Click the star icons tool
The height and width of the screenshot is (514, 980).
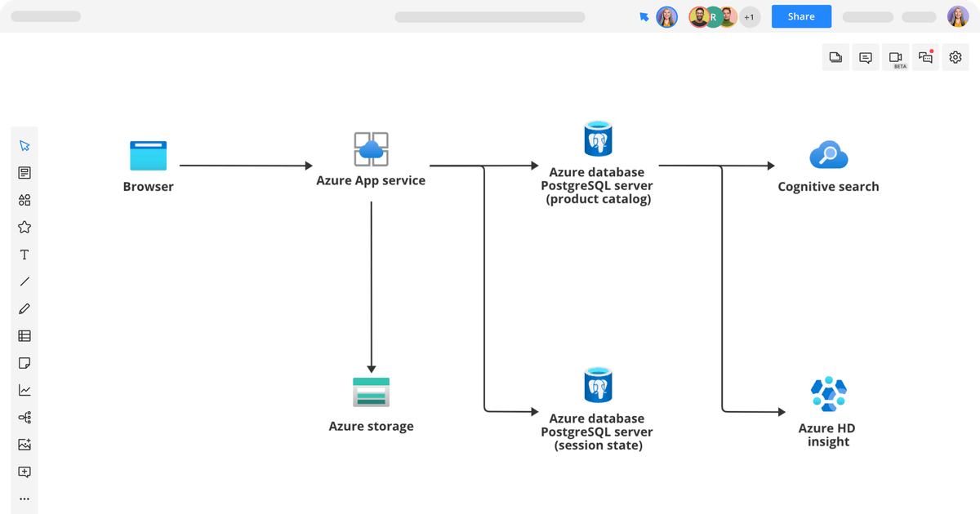tap(24, 228)
